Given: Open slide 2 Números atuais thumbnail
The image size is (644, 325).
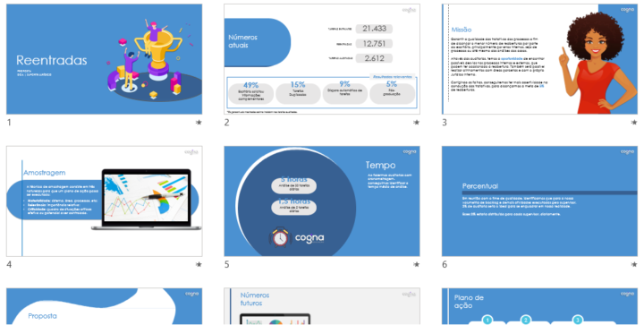Looking at the screenshot, I should (x=322, y=59).
